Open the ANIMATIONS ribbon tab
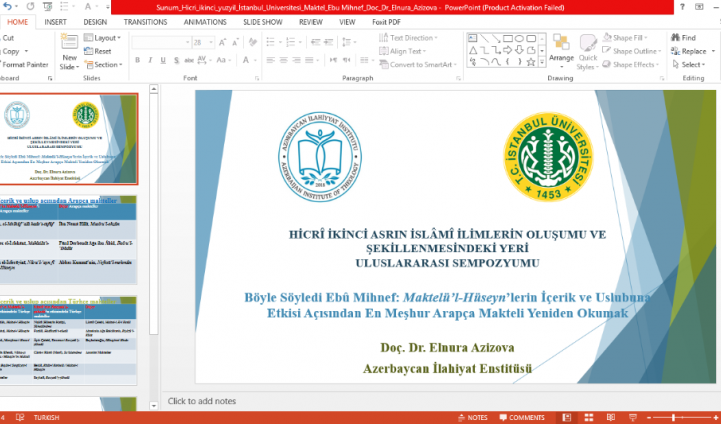Image resolution: width=721 pixels, height=424 pixels. coord(205,22)
